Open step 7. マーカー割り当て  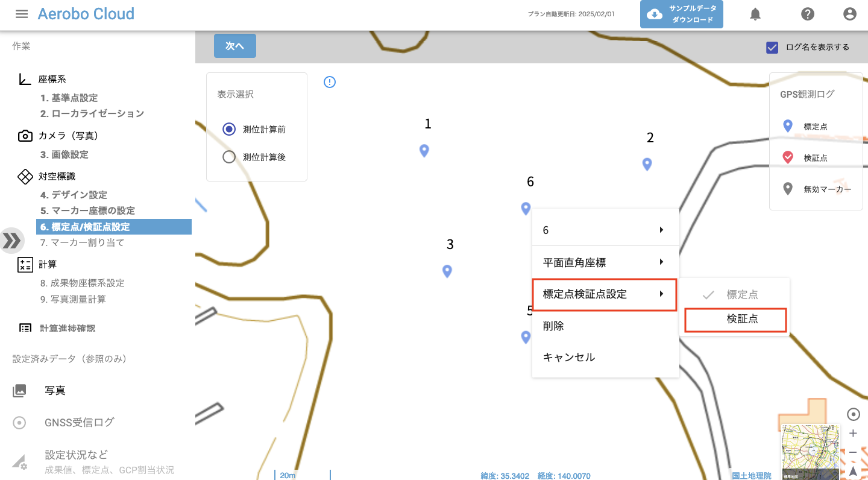coord(82,242)
